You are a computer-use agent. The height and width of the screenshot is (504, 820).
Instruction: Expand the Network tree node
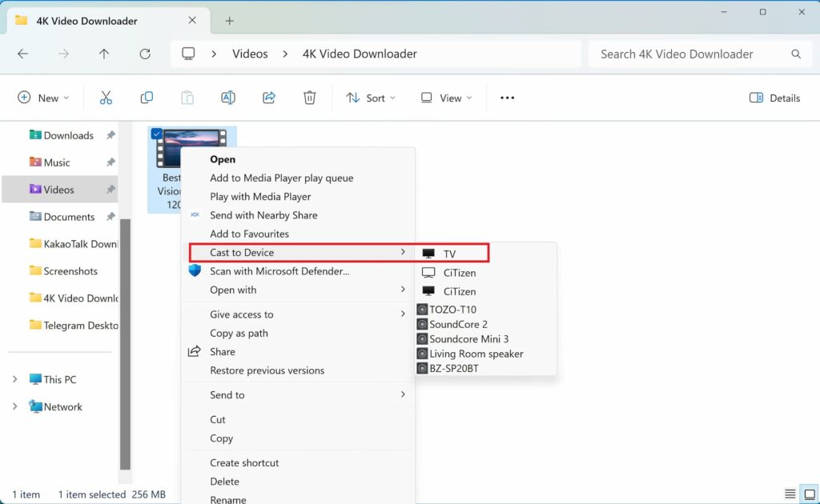coord(14,406)
